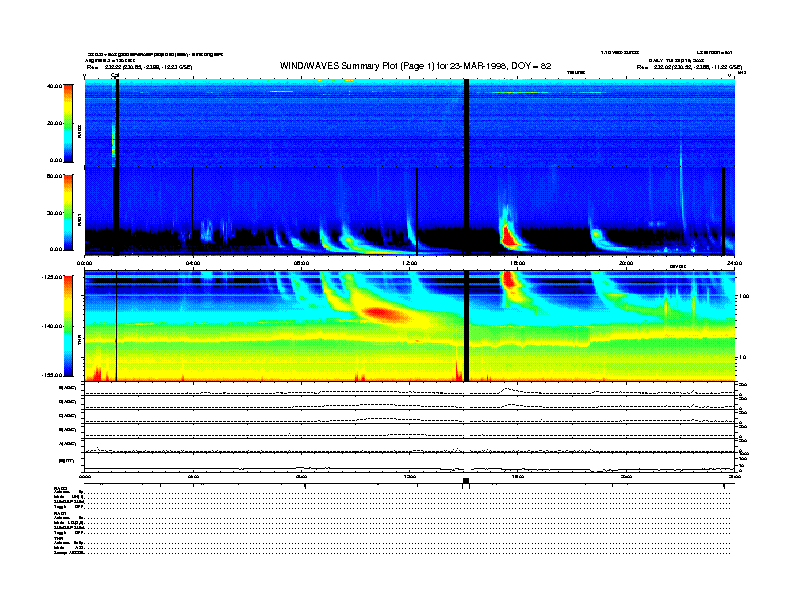Click the -125.00 color scale label

point(52,277)
